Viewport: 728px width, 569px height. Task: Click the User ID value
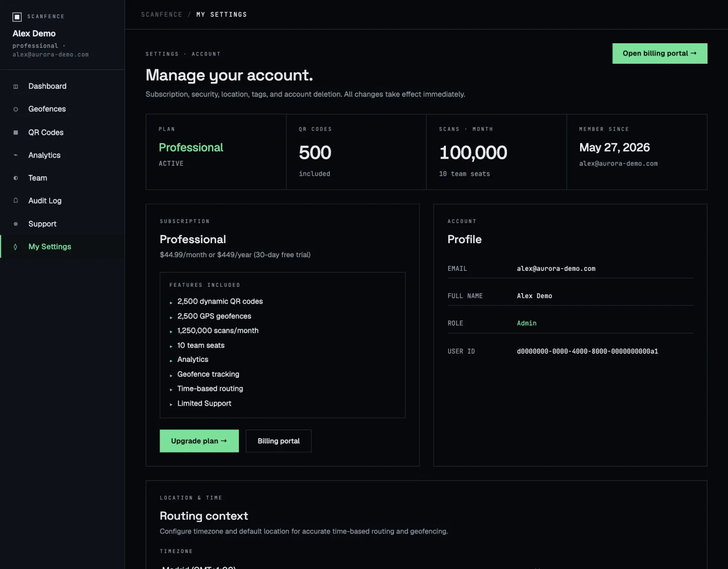[587, 351]
